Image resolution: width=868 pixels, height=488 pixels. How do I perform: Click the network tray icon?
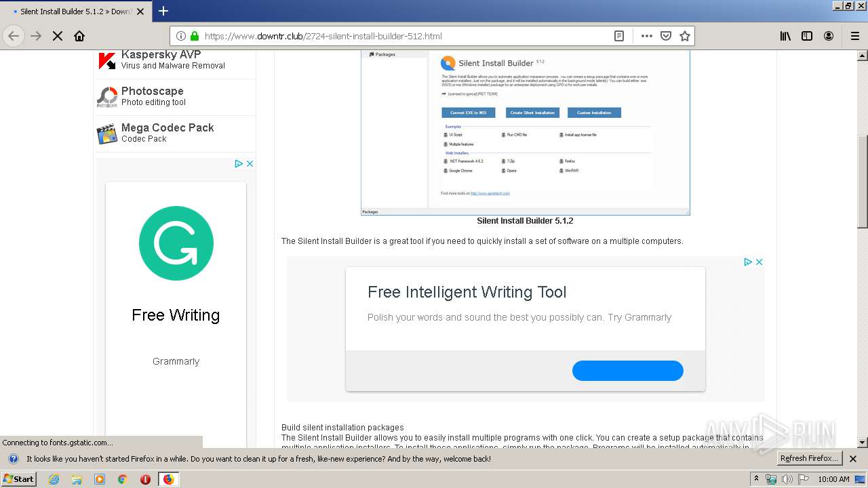(x=771, y=479)
